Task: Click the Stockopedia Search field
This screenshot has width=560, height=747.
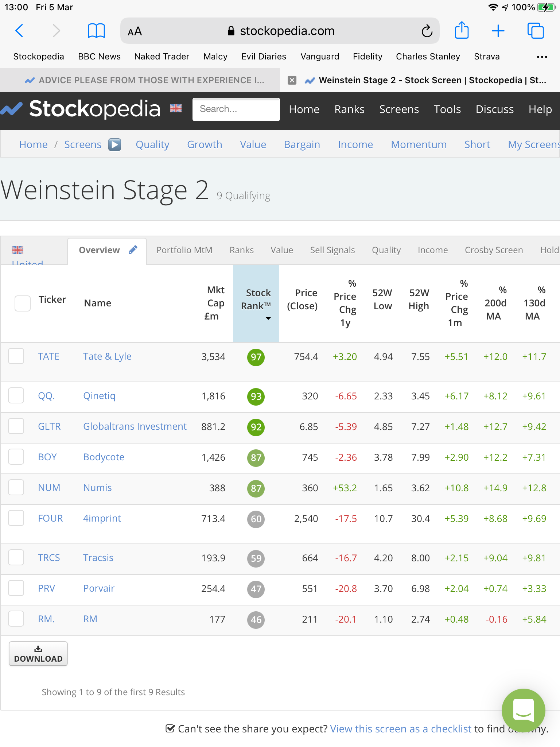Action: pos(236,109)
